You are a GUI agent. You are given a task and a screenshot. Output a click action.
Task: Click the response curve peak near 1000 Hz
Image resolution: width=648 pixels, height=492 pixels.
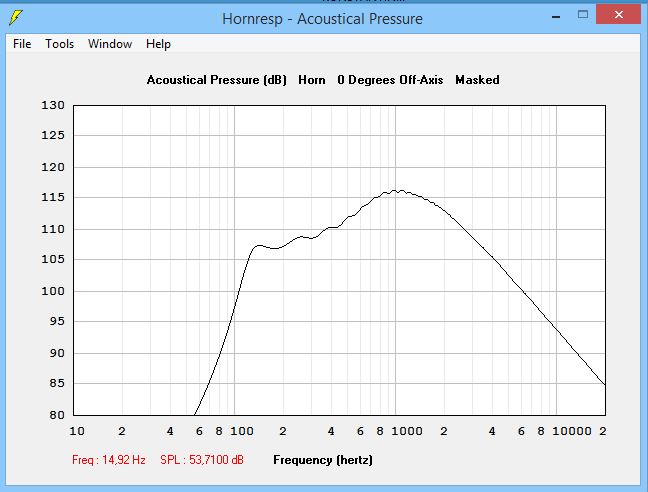tap(395, 191)
